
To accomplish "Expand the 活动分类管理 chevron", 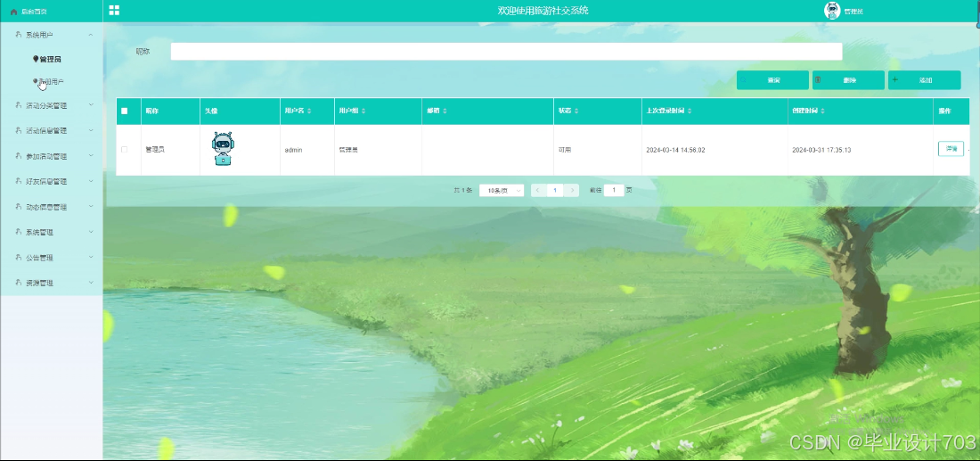I will (91, 104).
